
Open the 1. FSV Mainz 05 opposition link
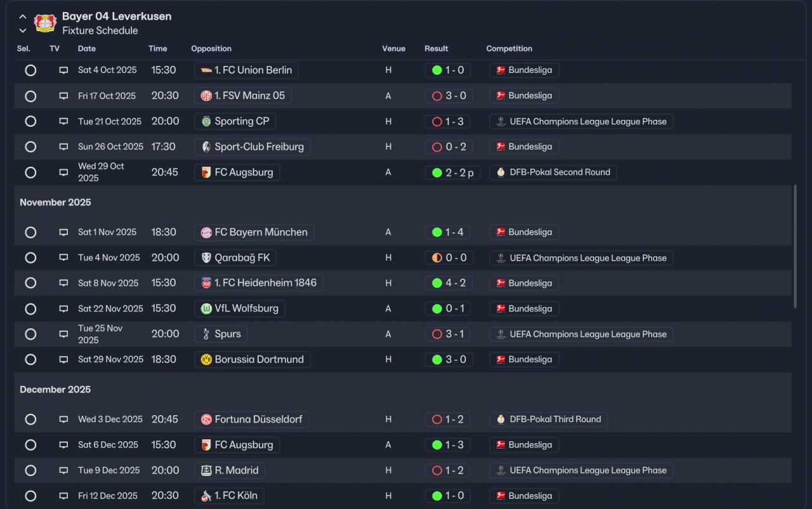249,96
